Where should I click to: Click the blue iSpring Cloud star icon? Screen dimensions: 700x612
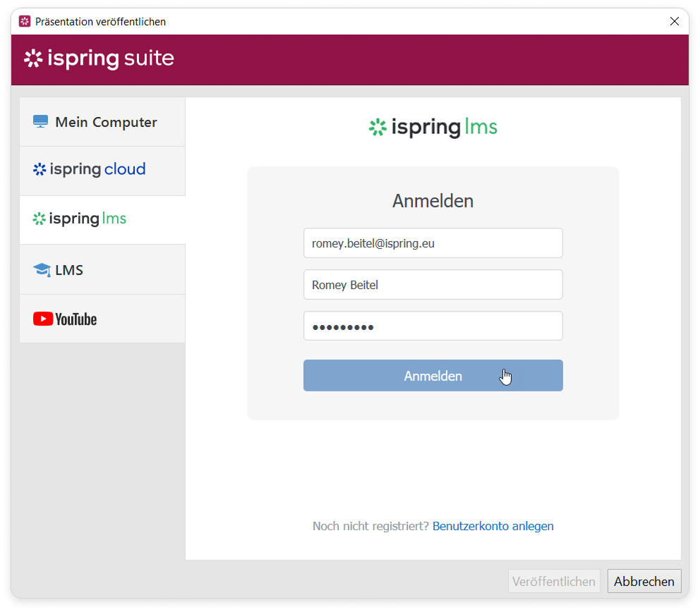click(40, 169)
